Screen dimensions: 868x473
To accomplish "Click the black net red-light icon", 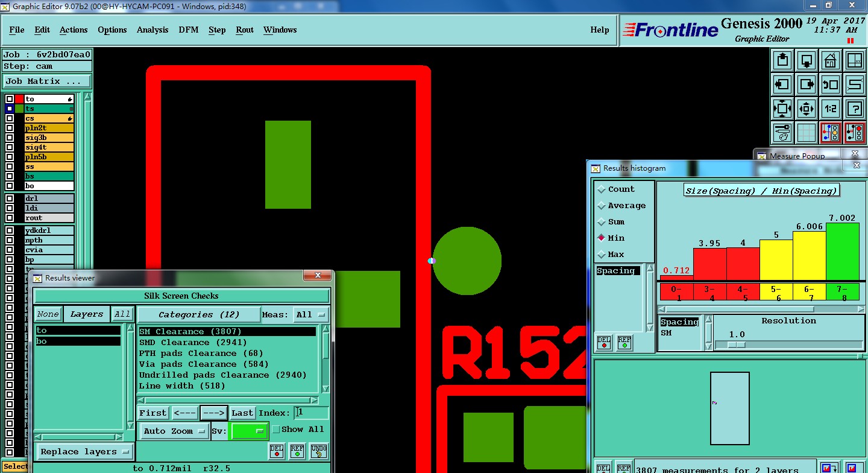I will coord(854,133).
